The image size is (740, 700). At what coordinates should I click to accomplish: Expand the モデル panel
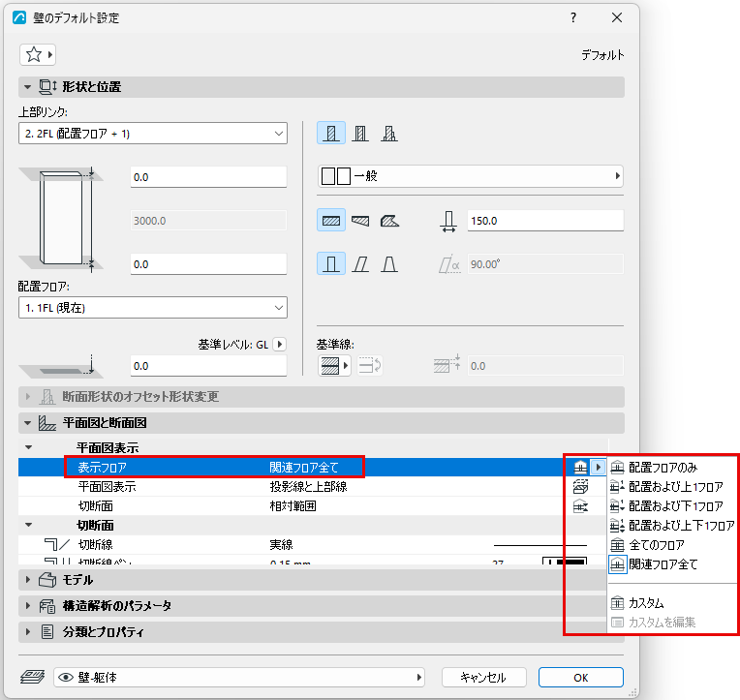click(x=27, y=580)
